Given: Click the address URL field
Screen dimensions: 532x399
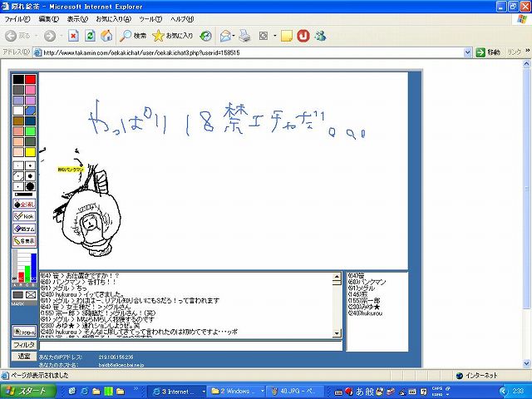Looking at the screenshot, I should [249, 52].
